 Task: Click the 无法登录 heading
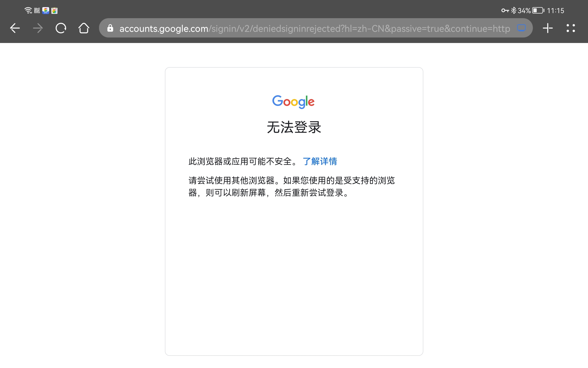coord(294,127)
